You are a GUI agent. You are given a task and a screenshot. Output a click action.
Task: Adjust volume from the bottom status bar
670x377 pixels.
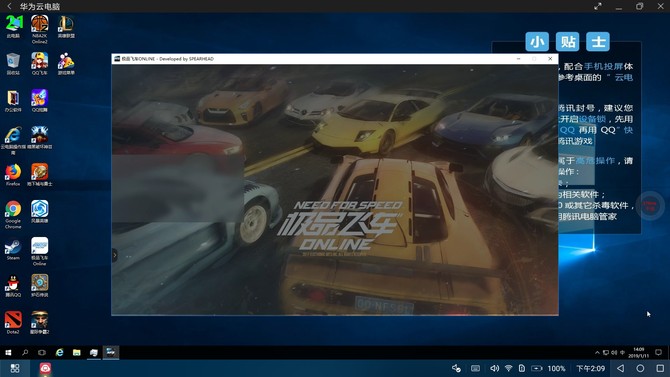(494, 368)
